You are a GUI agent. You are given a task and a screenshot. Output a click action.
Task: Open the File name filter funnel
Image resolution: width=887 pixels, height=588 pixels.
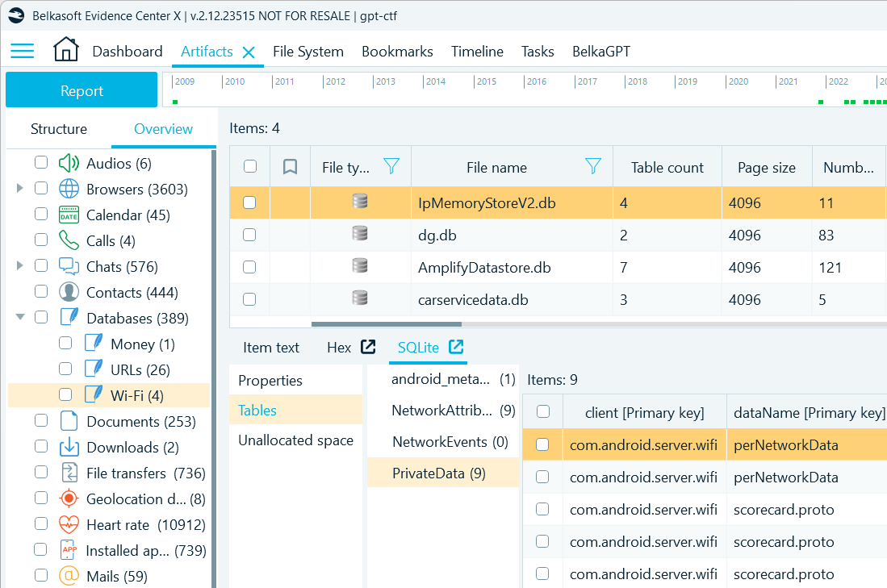click(x=593, y=166)
